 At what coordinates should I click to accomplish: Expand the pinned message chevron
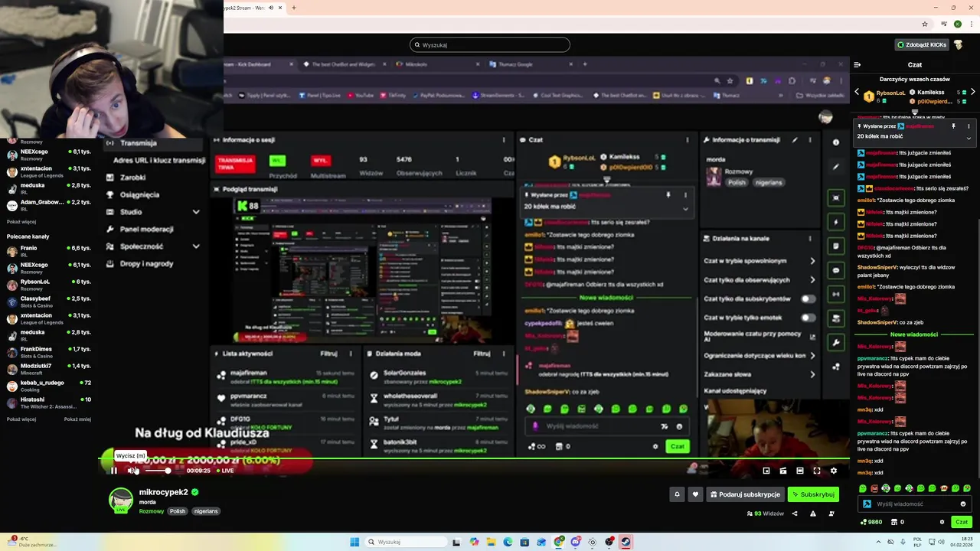[x=969, y=139]
